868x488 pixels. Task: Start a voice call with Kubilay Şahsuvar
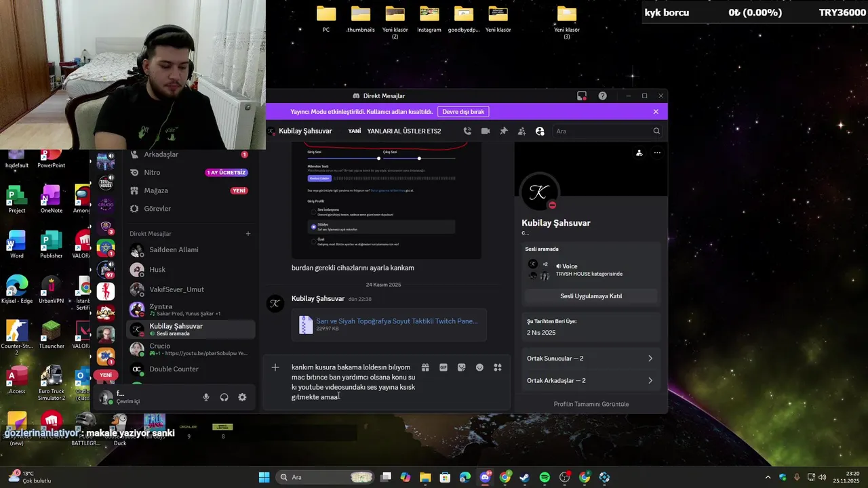click(467, 131)
